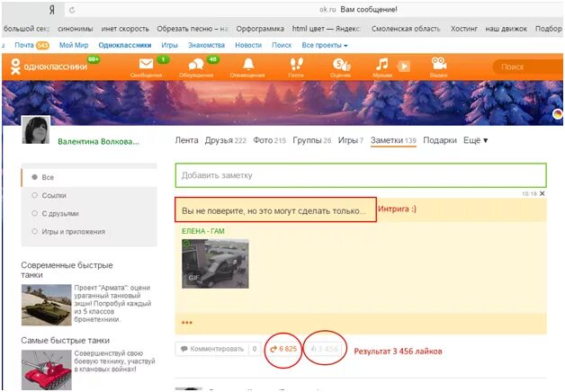
Task: Open the three dots menu under the note
Action: point(186,323)
